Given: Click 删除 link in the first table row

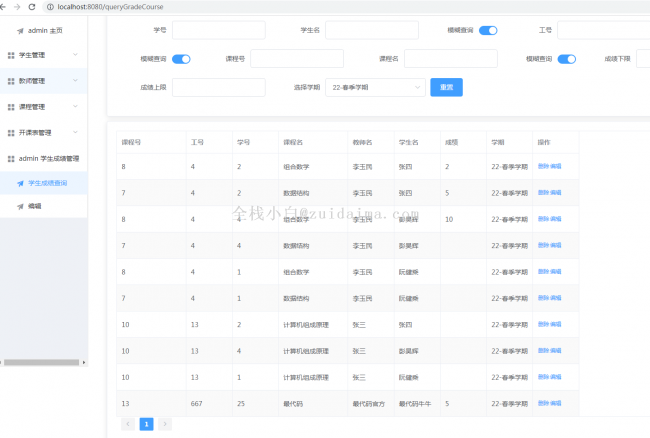Looking at the screenshot, I should pos(543,166).
